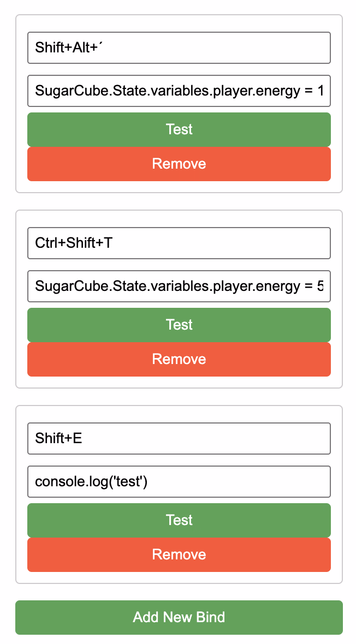Screen dimensions: 356x644
Task: Run Test for the console.log('test') command
Action: pyautogui.click(x=179, y=520)
